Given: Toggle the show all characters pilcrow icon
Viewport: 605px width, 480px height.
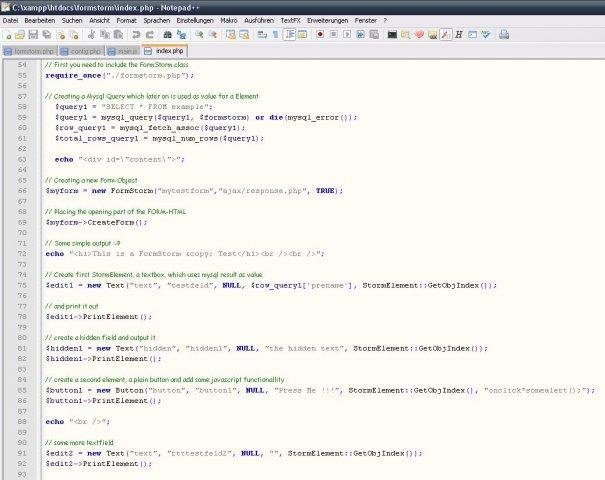Looking at the screenshot, I should 274,34.
